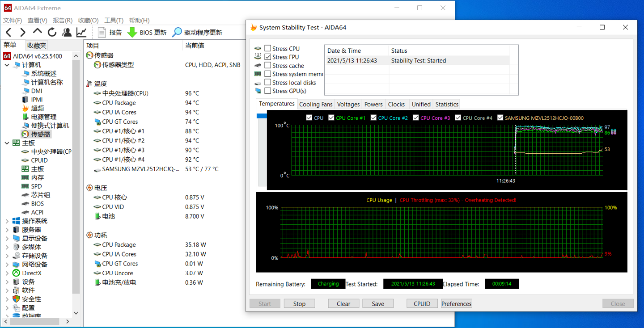Click the tree panel vertical scroll down arrow
Screen dimensions: 644x328
pos(76,313)
